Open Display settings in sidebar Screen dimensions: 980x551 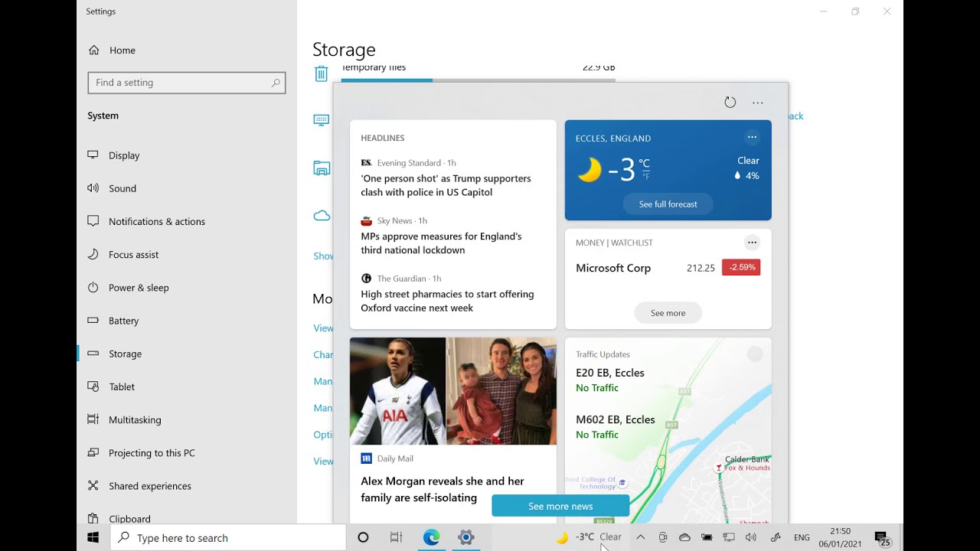[123, 155]
